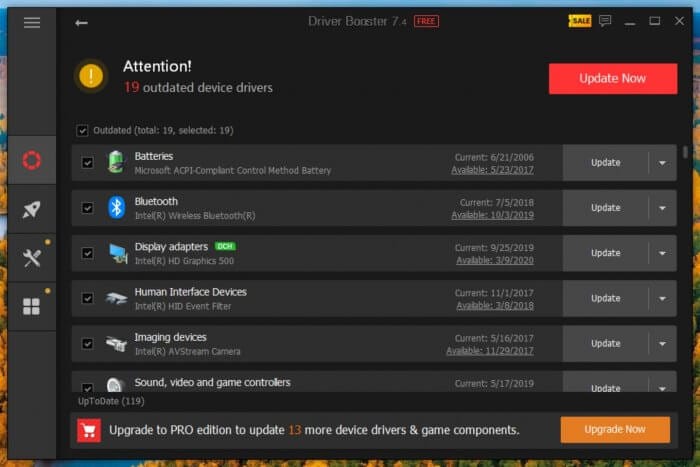Open the Tools wrench section
700x467 pixels.
(x=32, y=258)
